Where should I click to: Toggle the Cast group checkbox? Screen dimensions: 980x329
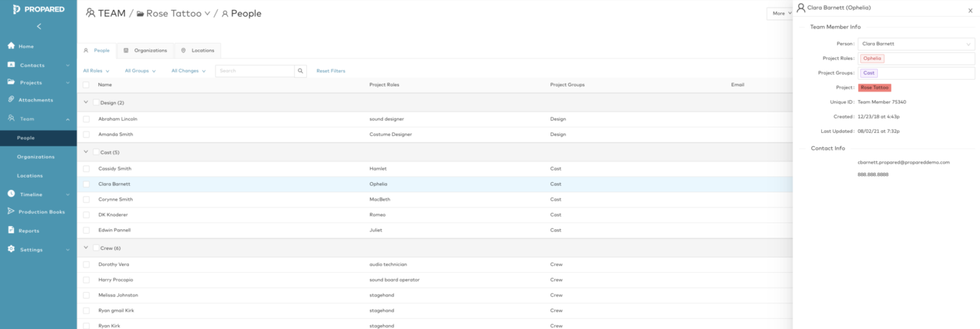[96, 152]
